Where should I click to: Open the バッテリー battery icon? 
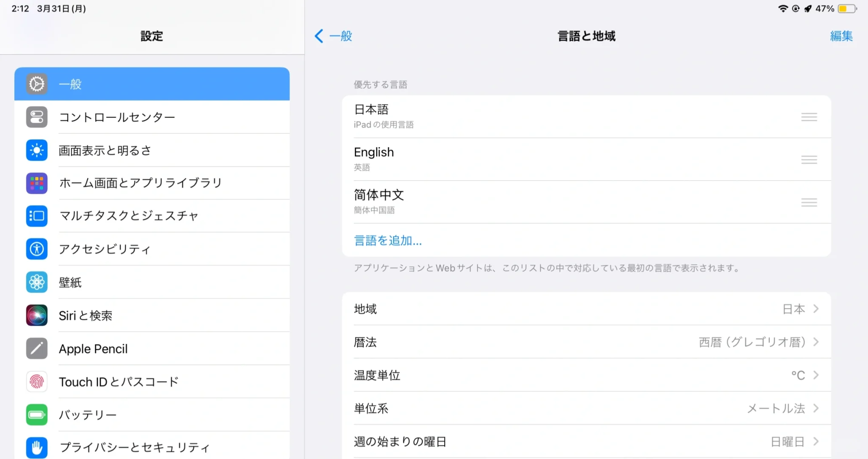(x=37, y=415)
